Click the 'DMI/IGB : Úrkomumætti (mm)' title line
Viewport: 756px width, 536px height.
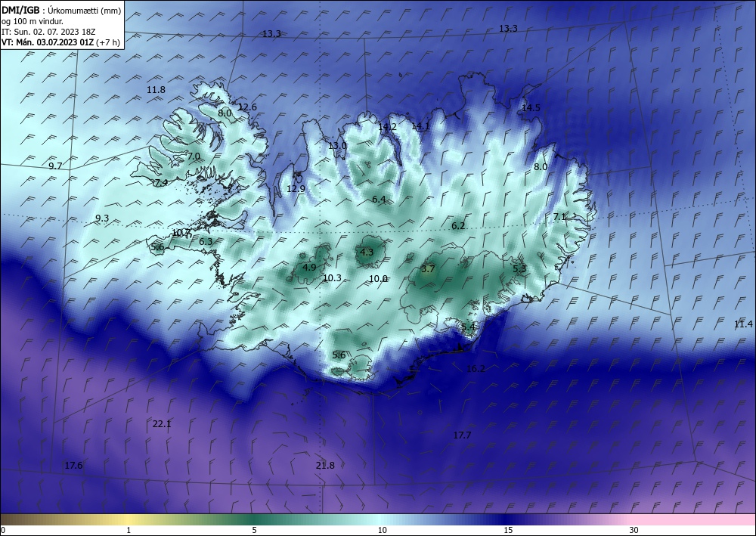point(61,9)
